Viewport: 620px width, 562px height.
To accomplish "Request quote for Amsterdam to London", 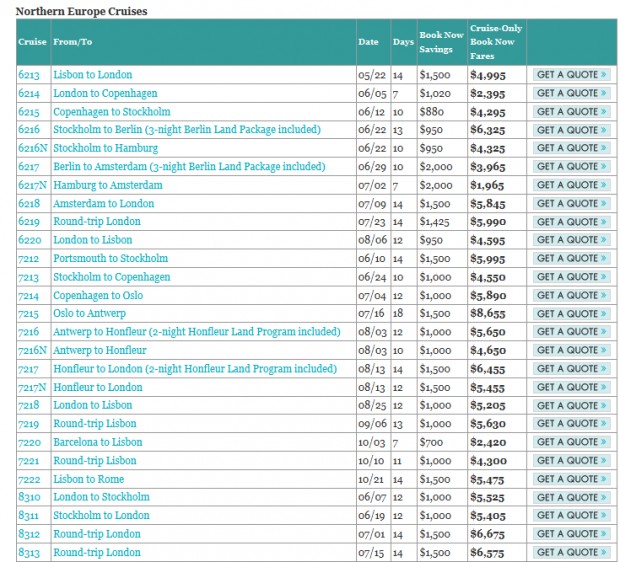I will [571, 204].
